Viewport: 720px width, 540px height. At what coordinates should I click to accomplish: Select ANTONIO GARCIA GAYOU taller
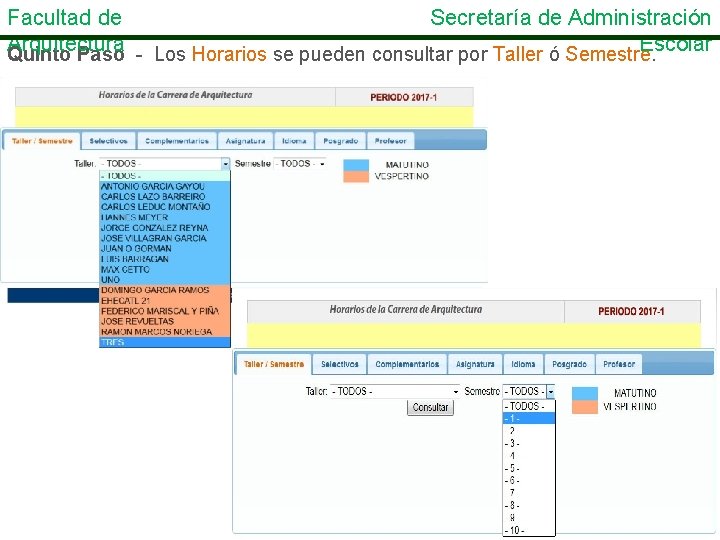click(164, 186)
